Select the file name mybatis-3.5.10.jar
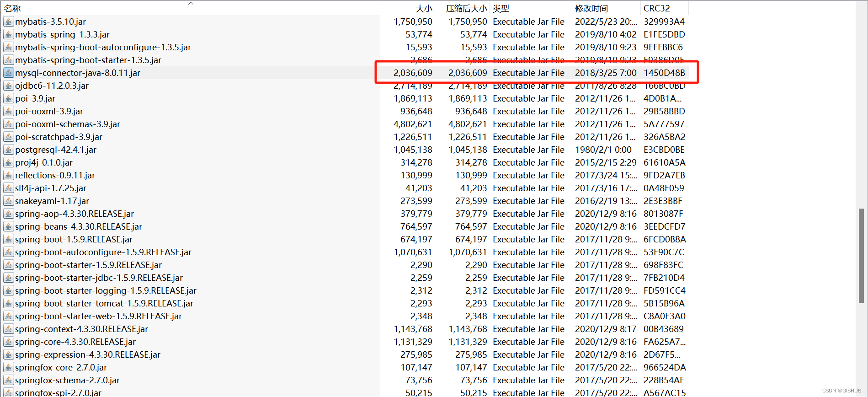The width and height of the screenshot is (868, 397). point(50,21)
